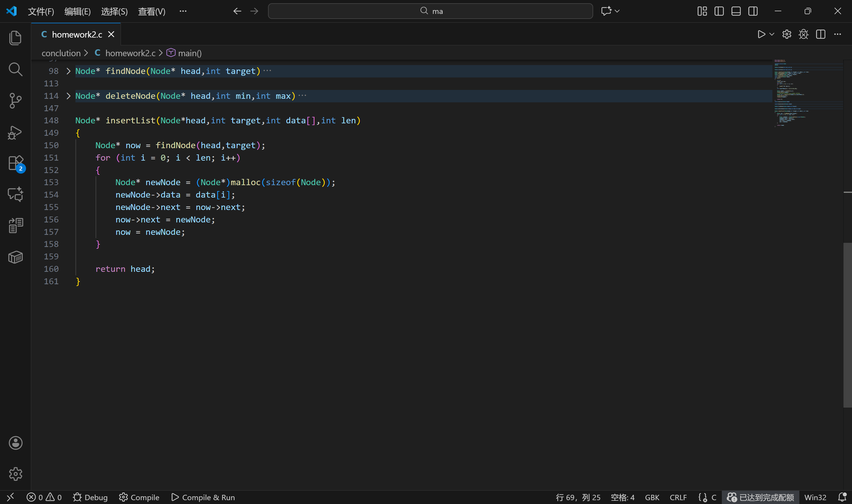Toggle the primary sidebar layout button

(x=719, y=11)
